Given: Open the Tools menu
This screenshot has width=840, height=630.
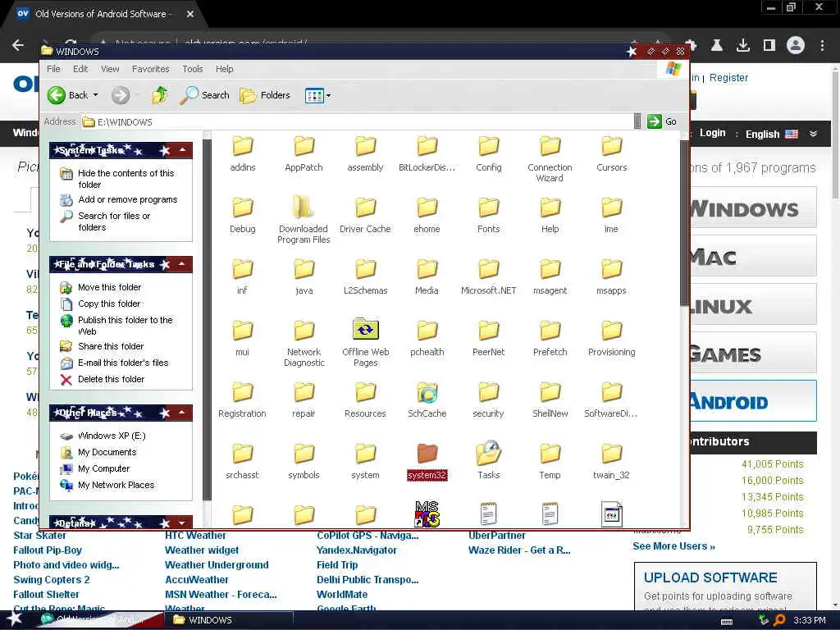Looking at the screenshot, I should point(192,69).
